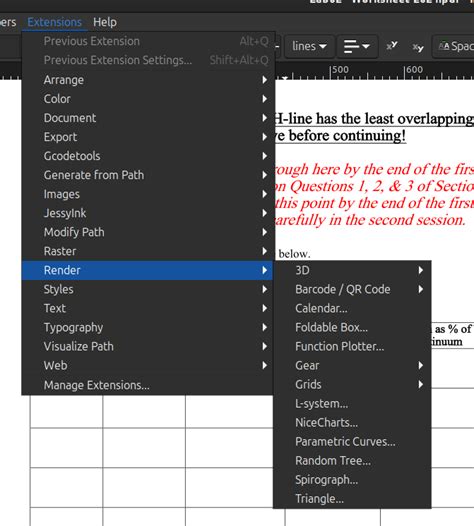Open the Generate from Path submenu

point(148,175)
